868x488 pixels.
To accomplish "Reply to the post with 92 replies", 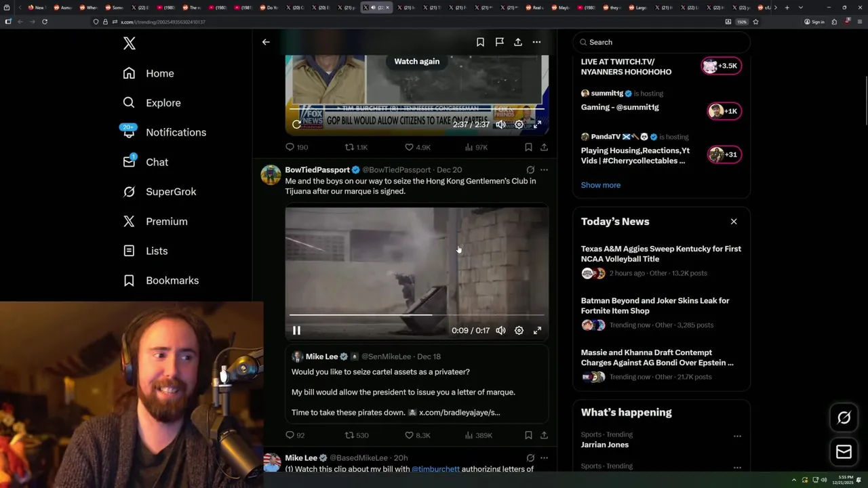I will [295, 435].
